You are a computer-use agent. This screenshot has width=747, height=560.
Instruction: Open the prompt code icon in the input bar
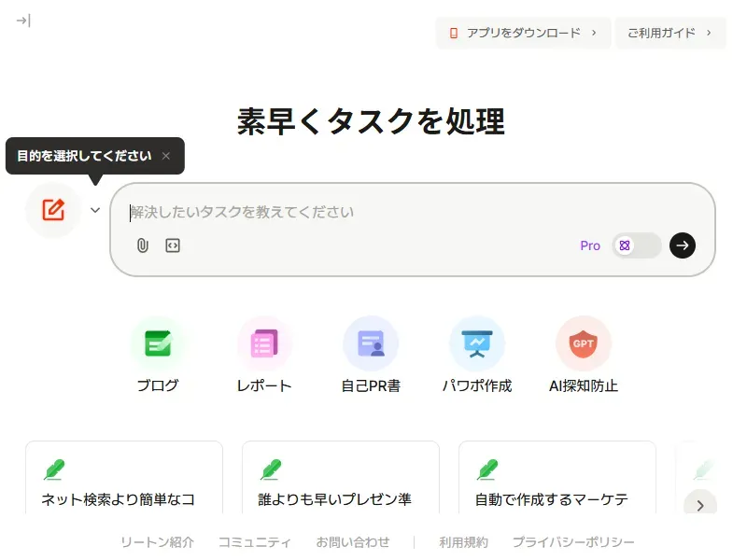coord(172,245)
